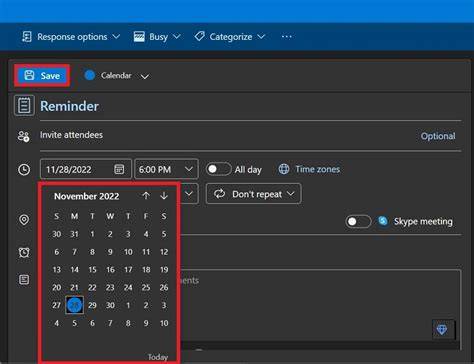Click the notes icon beside Reminder title
The image size is (474, 364).
tap(24, 106)
